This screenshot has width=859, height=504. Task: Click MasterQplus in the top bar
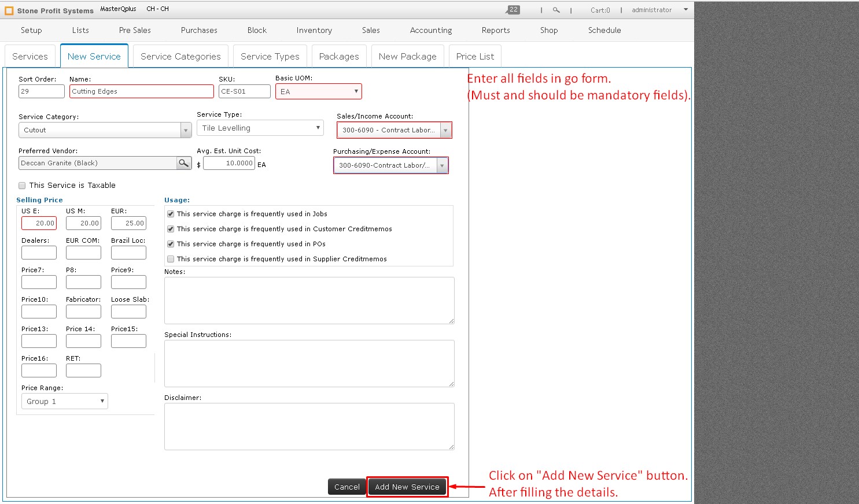118,9
